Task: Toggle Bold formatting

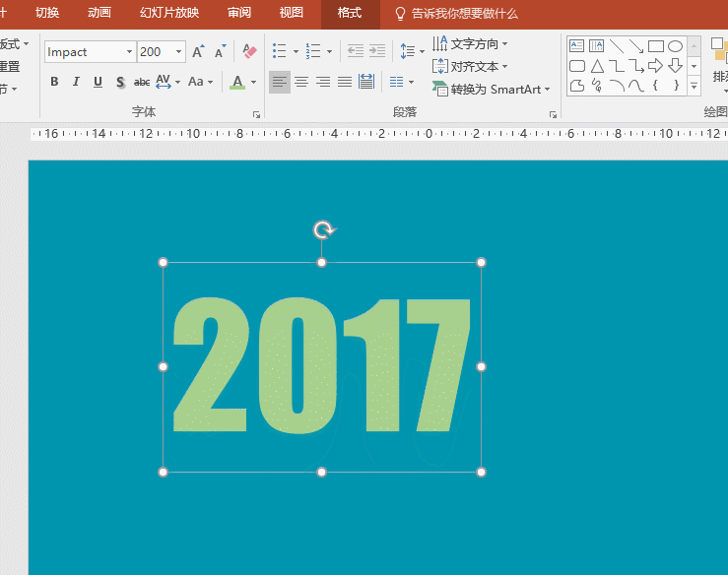Action: click(x=54, y=82)
